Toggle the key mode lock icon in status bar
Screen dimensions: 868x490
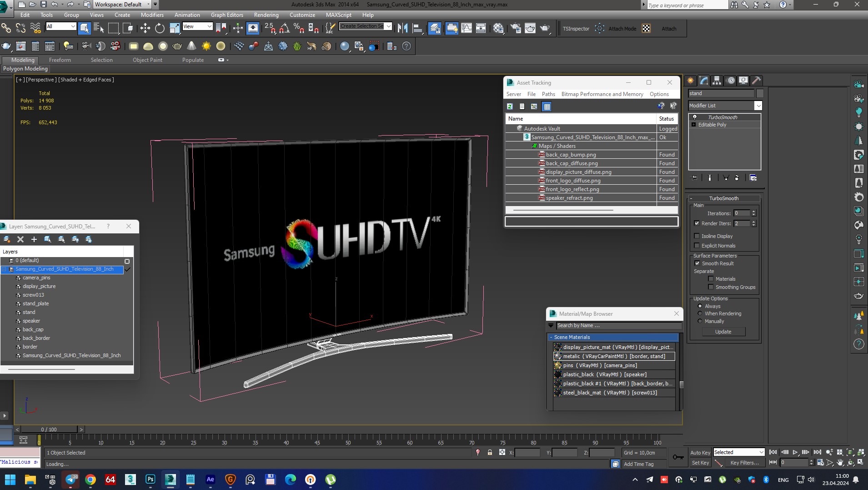(490, 452)
